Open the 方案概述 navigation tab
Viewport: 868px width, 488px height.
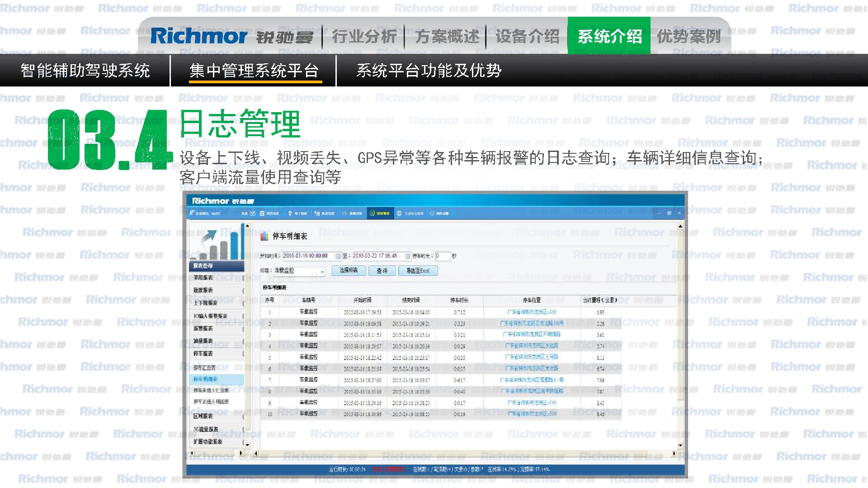(447, 36)
